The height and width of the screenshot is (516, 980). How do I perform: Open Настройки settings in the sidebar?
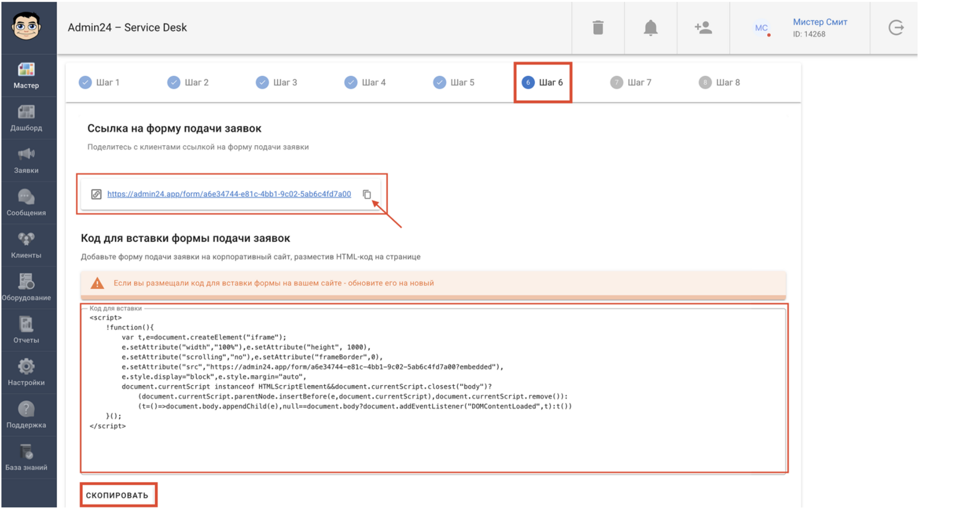(x=26, y=373)
